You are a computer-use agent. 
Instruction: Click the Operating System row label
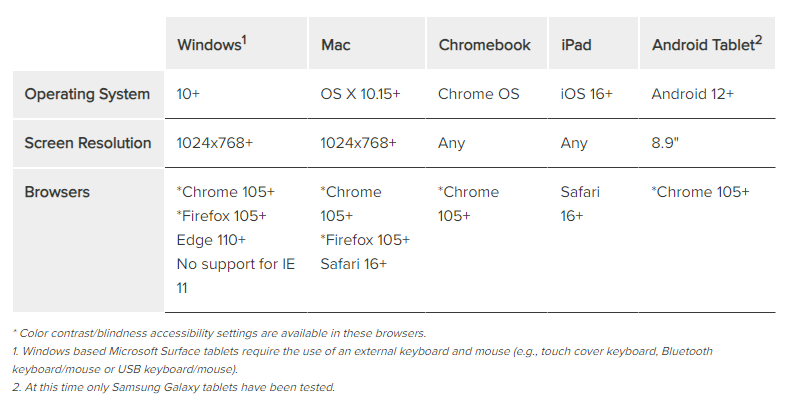[87, 94]
